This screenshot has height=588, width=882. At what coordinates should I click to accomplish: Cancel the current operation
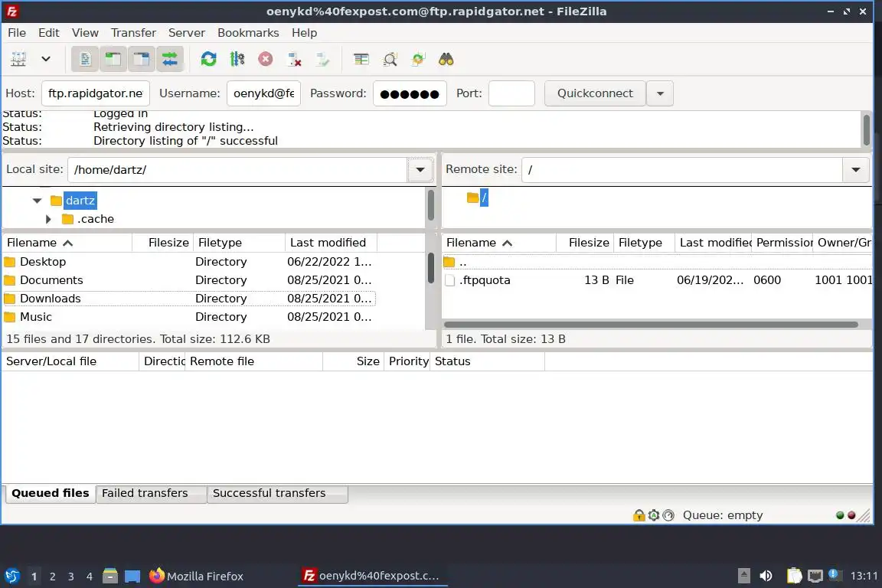pyautogui.click(x=266, y=59)
